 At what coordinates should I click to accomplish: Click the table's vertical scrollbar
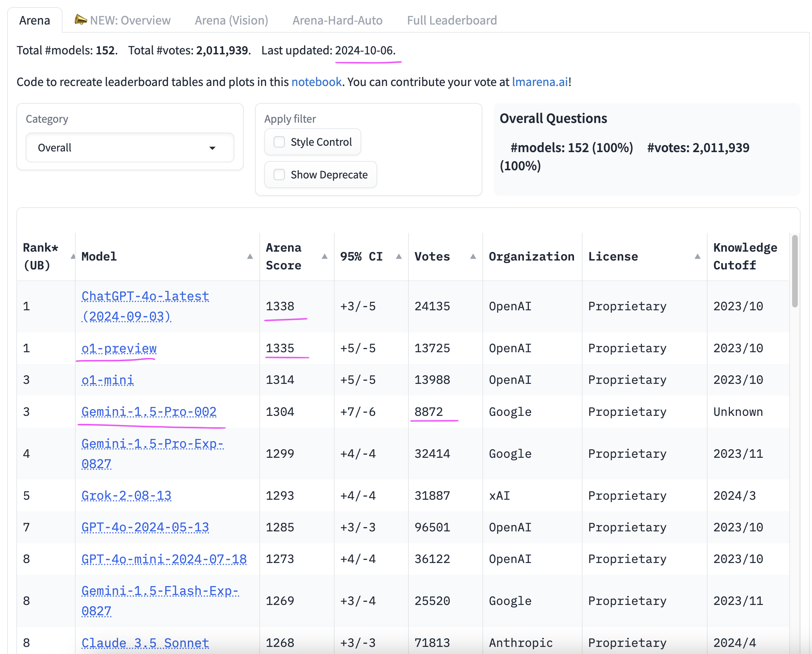pos(795,272)
